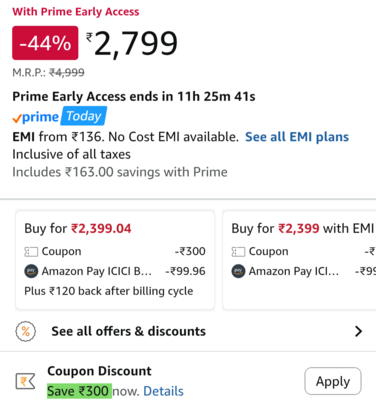The height and width of the screenshot is (400, 376).
Task: Select the Buy for ₹2,399 with EMI card
Action: (299, 260)
